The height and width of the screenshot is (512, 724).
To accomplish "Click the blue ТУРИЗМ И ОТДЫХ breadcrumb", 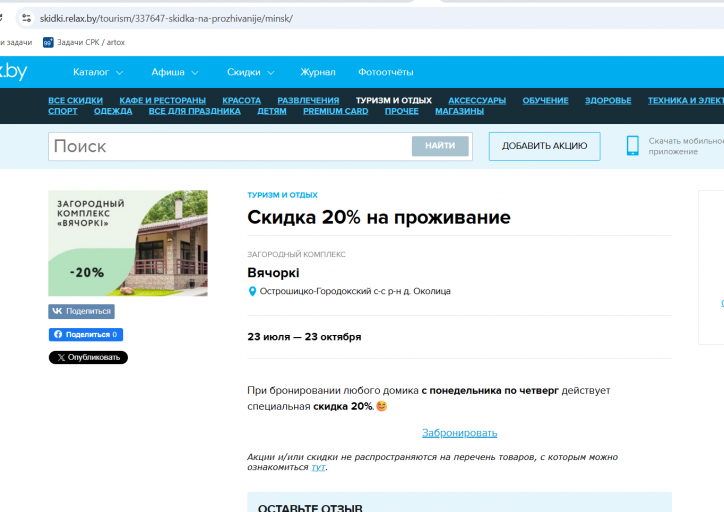I will (283, 195).
